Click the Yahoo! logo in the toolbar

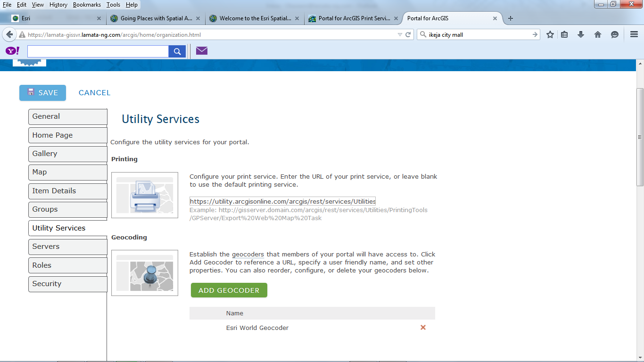(13, 51)
